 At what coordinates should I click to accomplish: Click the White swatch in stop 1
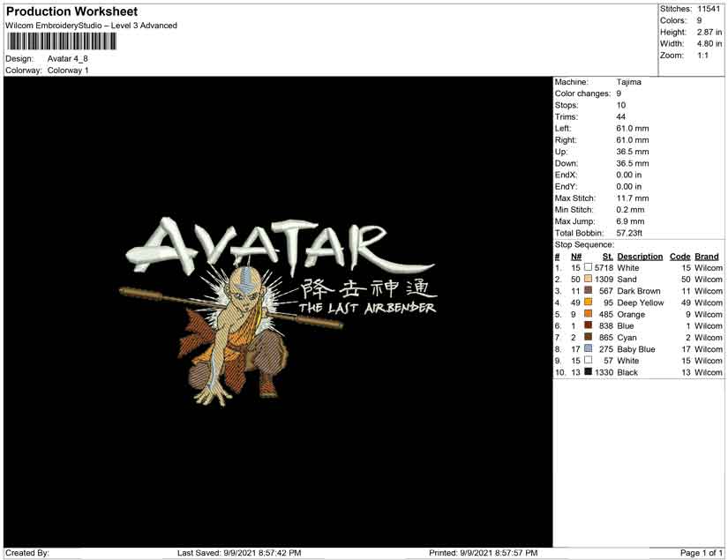click(589, 267)
